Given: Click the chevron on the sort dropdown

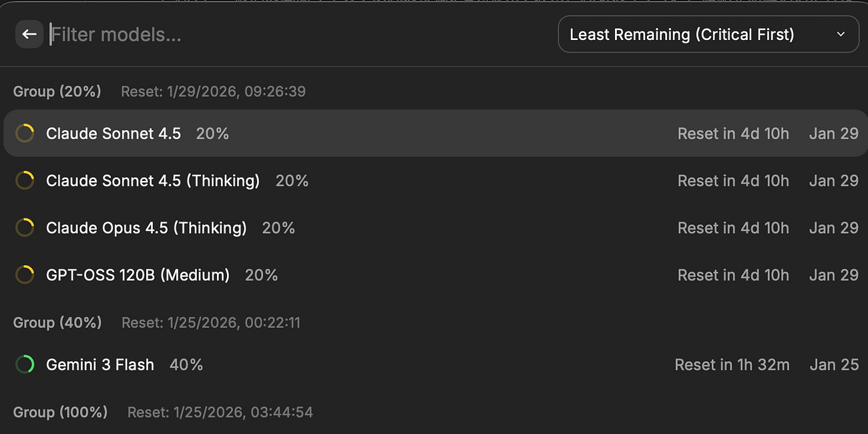Looking at the screenshot, I should tap(841, 34).
